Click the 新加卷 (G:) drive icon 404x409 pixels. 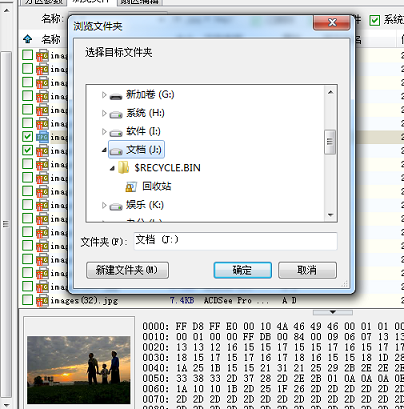tap(116, 96)
